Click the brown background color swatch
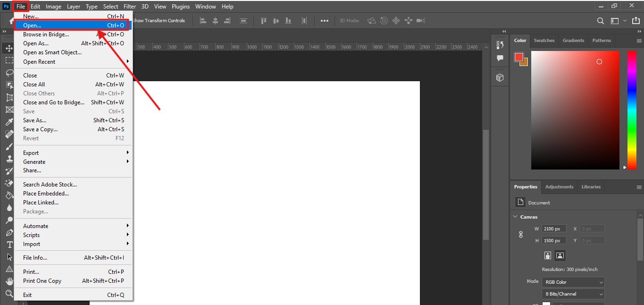The width and height of the screenshot is (644, 305). (525, 63)
